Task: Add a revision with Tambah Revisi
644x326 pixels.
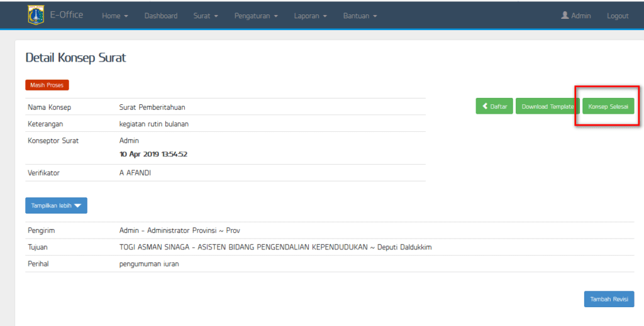Action: point(609,299)
